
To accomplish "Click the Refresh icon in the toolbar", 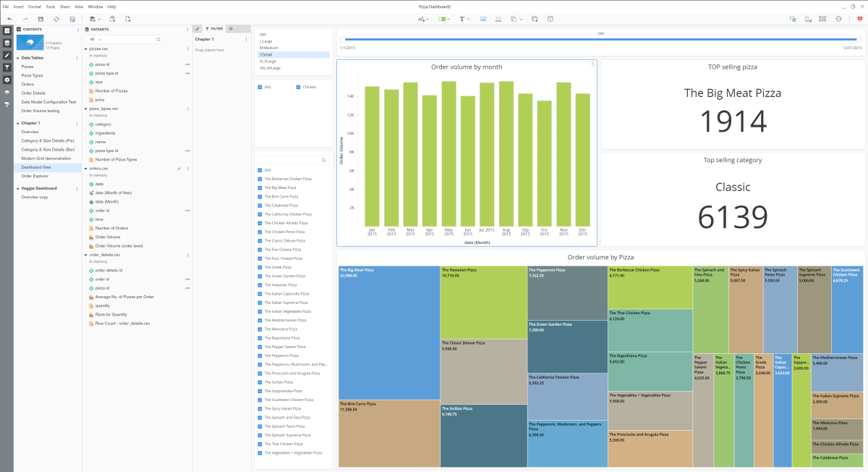I will (56, 20).
